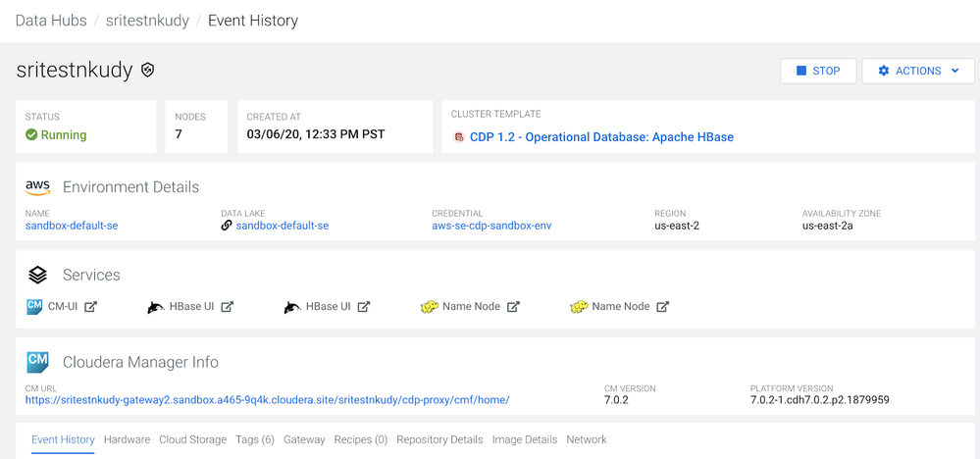
Task: Click the cluster template icon
Action: tap(458, 137)
